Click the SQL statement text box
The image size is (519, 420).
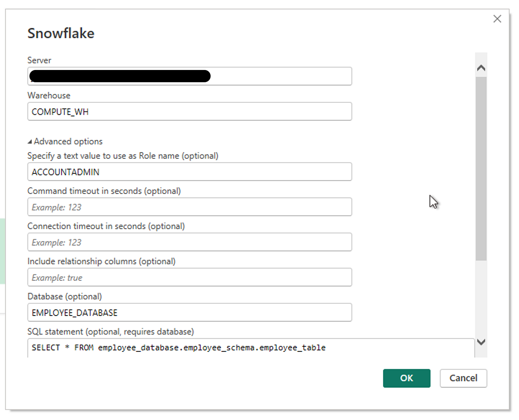pyautogui.click(x=251, y=348)
